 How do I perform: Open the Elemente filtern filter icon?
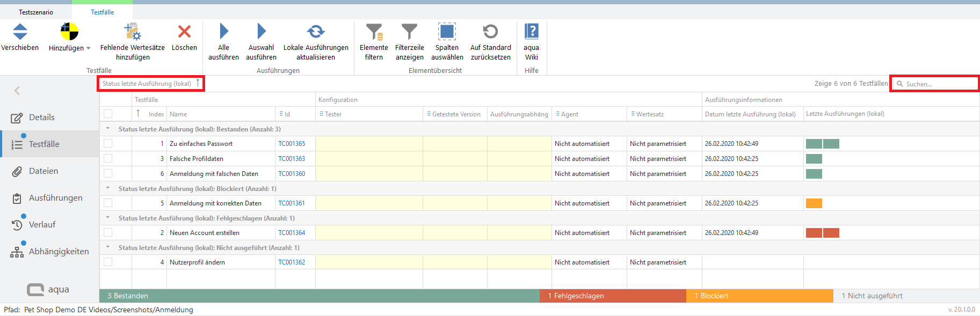374,32
